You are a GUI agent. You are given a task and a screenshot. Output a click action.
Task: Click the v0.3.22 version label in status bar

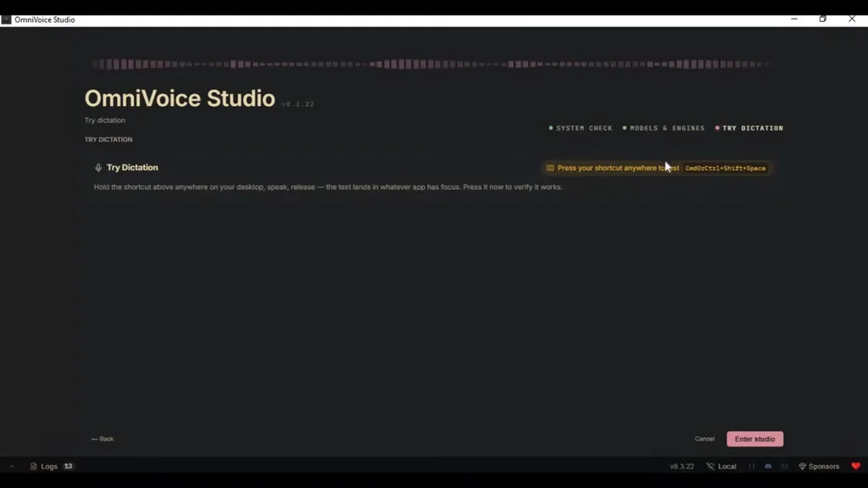pos(682,467)
